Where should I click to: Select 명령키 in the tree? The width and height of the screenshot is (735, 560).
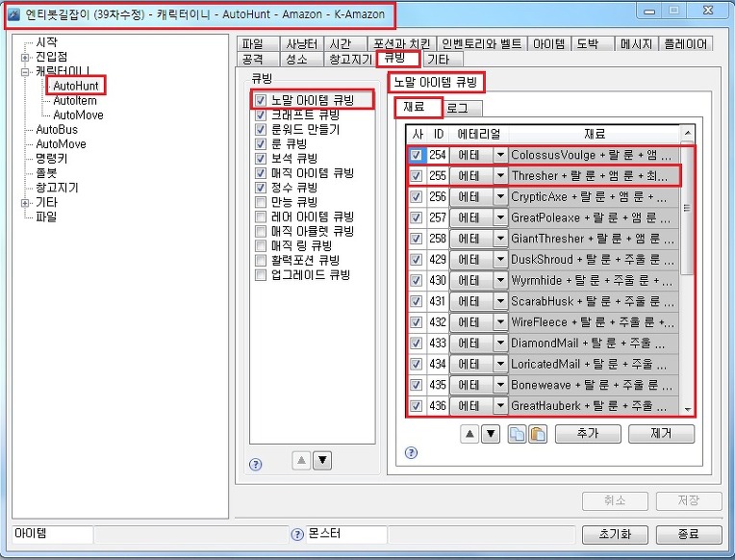coord(52,159)
